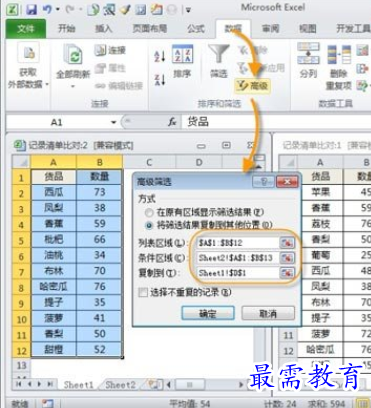Go to first sheet navigation arrow
This screenshot has width=371, height=408.
pyautogui.click(x=19, y=384)
